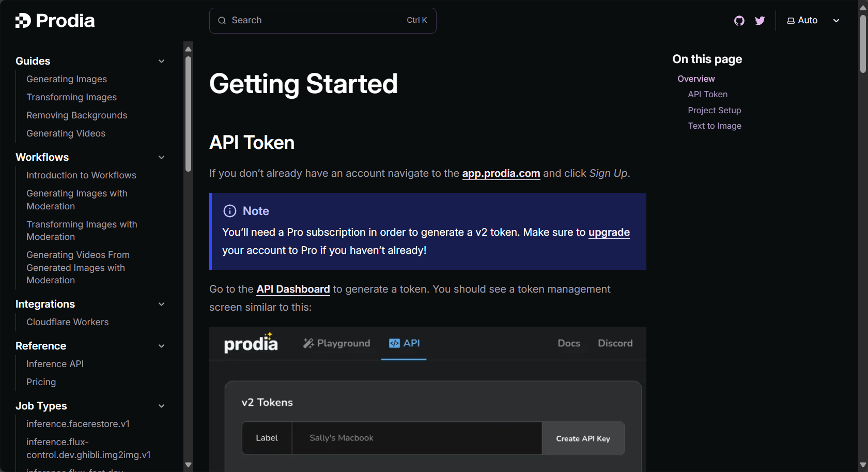Click the Prodia logo
Image resolution: width=868 pixels, height=472 pixels.
55,21
